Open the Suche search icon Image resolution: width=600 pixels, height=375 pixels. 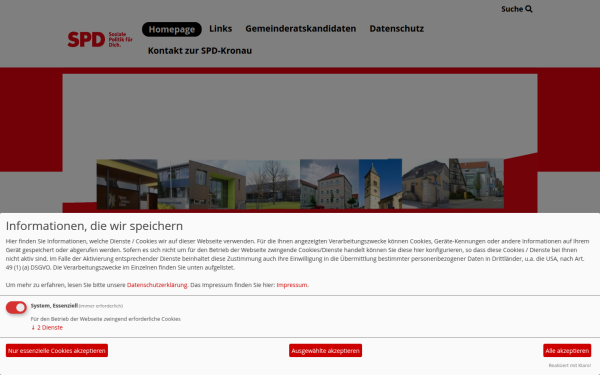point(528,9)
